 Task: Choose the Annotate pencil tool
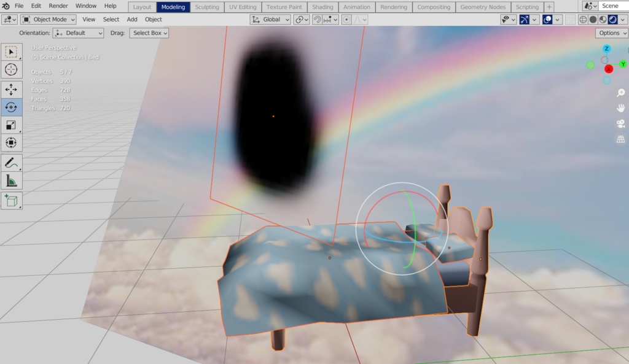click(11, 163)
